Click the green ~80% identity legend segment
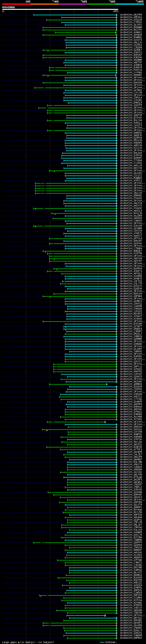This screenshot has width=146, height=644. [x=101, y=4]
